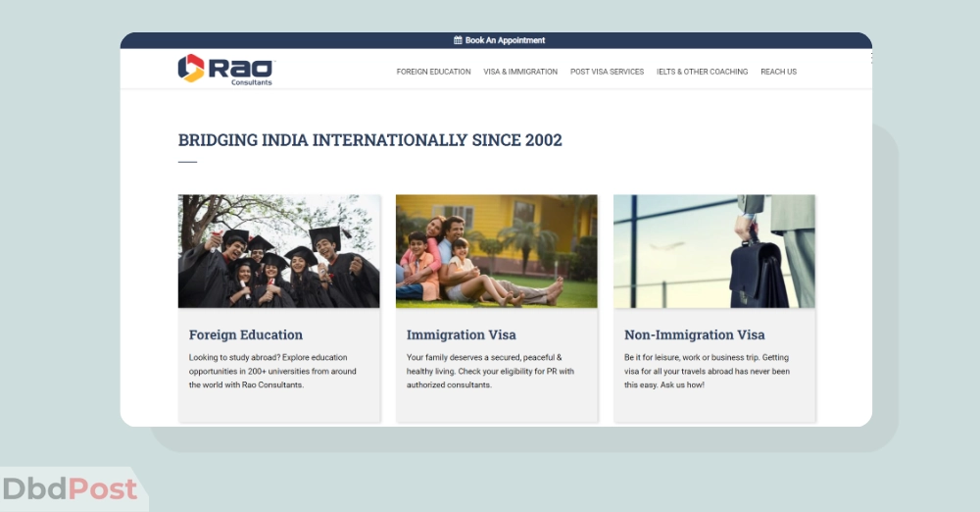The height and width of the screenshot is (512, 980).
Task: Click the 'Your family deserves a secured' description
Action: 490,371
